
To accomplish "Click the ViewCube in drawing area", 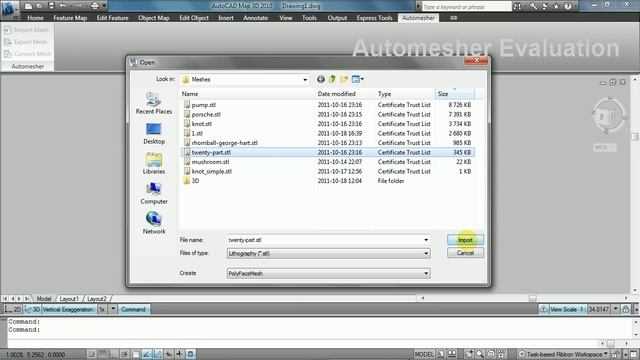I will (608, 116).
